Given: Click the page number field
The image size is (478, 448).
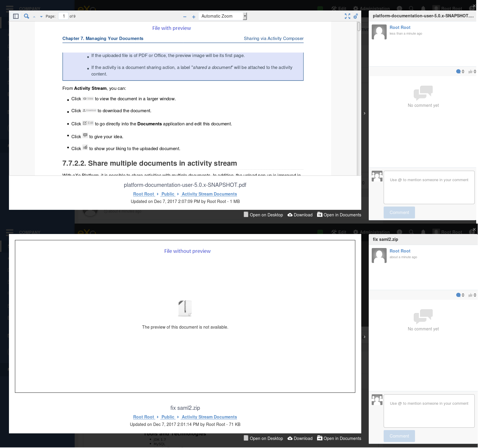Looking at the screenshot, I should coord(63,16).
